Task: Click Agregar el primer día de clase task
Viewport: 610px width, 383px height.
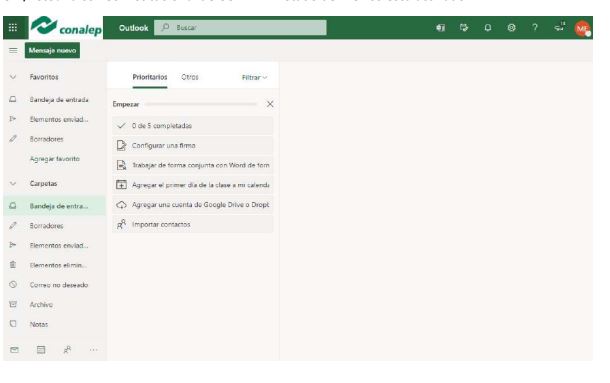Action: (x=193, y=185)
